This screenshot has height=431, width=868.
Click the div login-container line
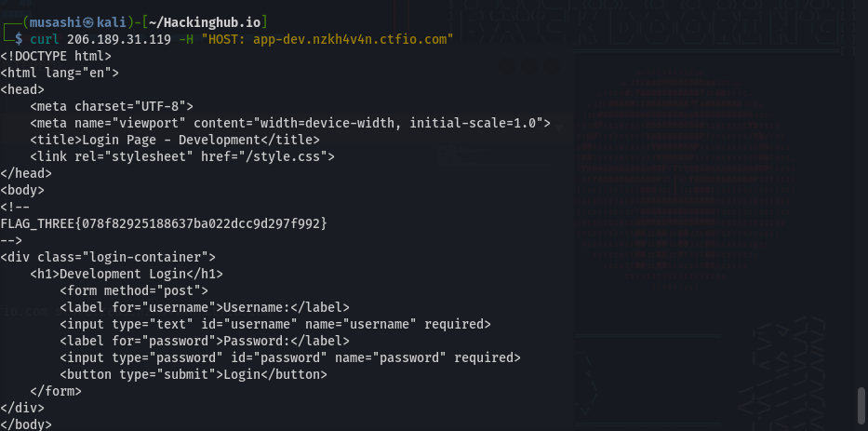(x=108, y=258)
